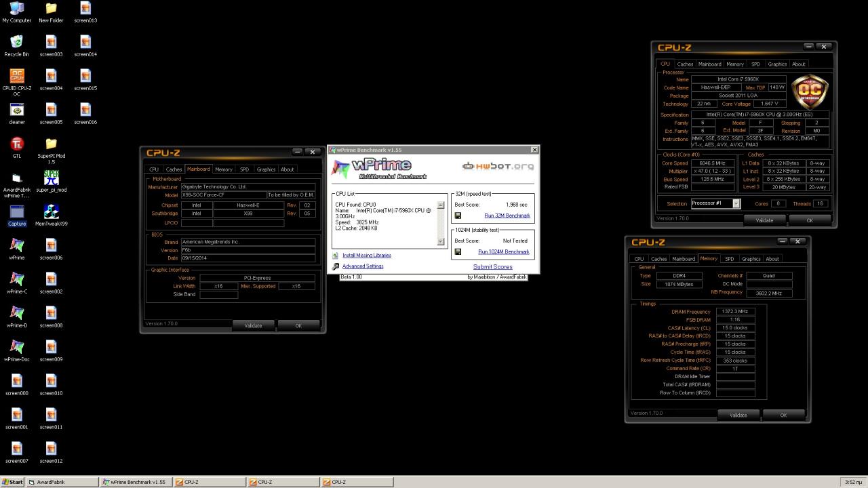The width and height of the screenshot is (868, 488).
Task: Switch to SPD tab in mainboard CPU-Z window
Action: (244, 169)
